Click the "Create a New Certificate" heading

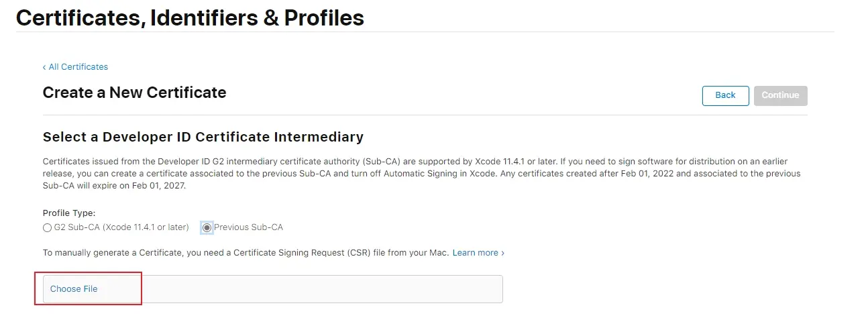[x=134, y=93]
